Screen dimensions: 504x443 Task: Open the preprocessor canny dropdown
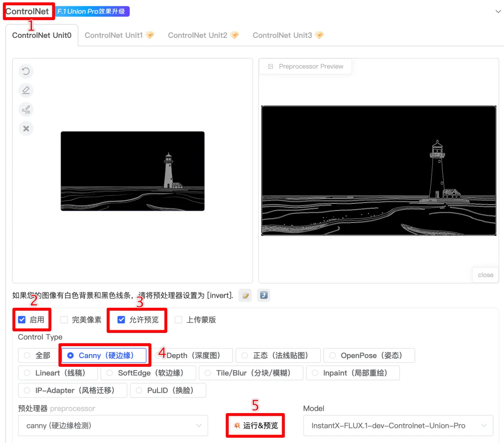(113, 425)
